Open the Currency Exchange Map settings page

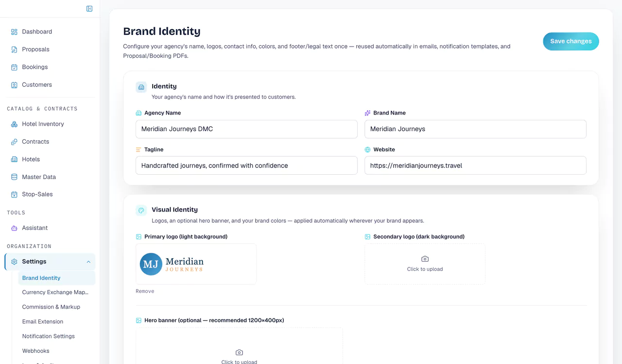tap(55, 292)
